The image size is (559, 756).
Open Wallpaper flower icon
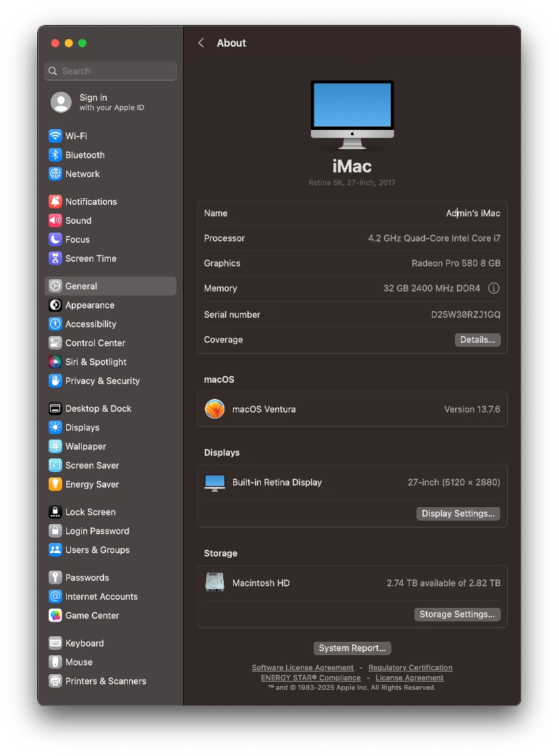pos(55,446)
